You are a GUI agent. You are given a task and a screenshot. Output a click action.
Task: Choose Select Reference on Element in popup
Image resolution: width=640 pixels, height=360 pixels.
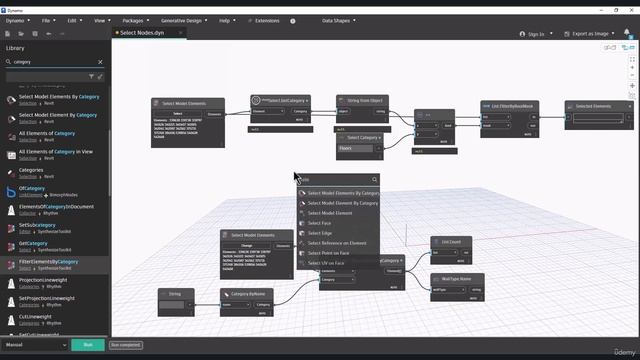tap(338, 243)
